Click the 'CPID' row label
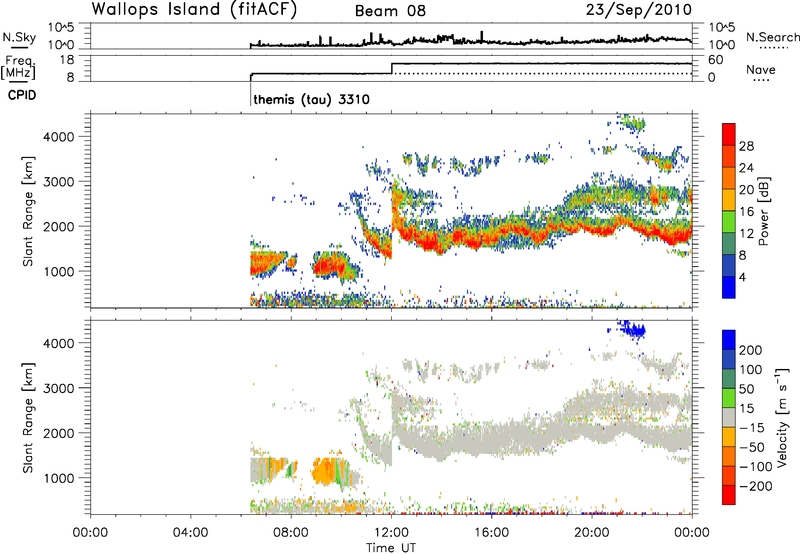This screenshot has width=800, height=554. [22, 95]
